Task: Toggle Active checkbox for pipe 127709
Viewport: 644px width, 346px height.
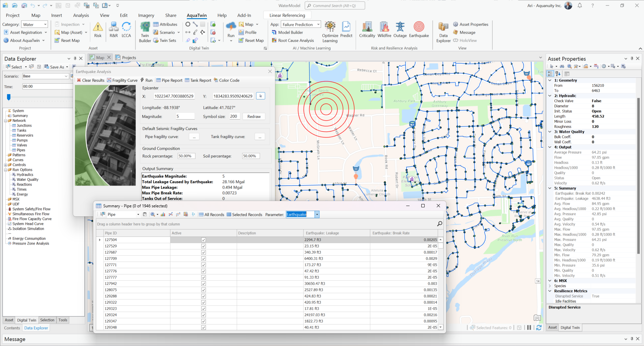Action: 203,259
